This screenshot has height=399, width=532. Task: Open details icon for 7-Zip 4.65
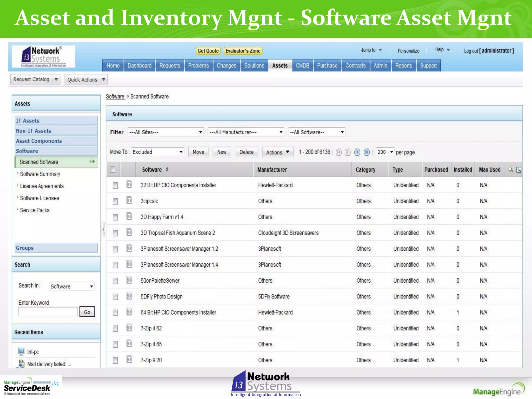click(129, 343)
